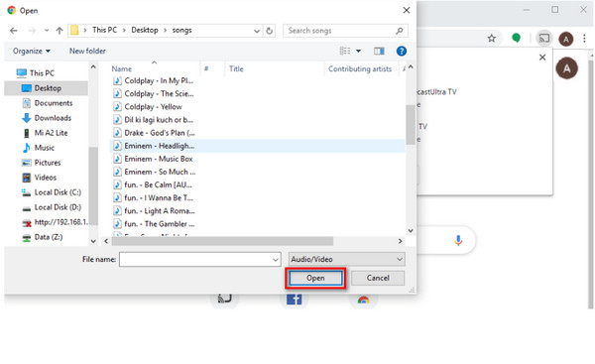Go back using the dialog's back arrow
This screenshot has height=364, width=595.
[x=14, y=31]
